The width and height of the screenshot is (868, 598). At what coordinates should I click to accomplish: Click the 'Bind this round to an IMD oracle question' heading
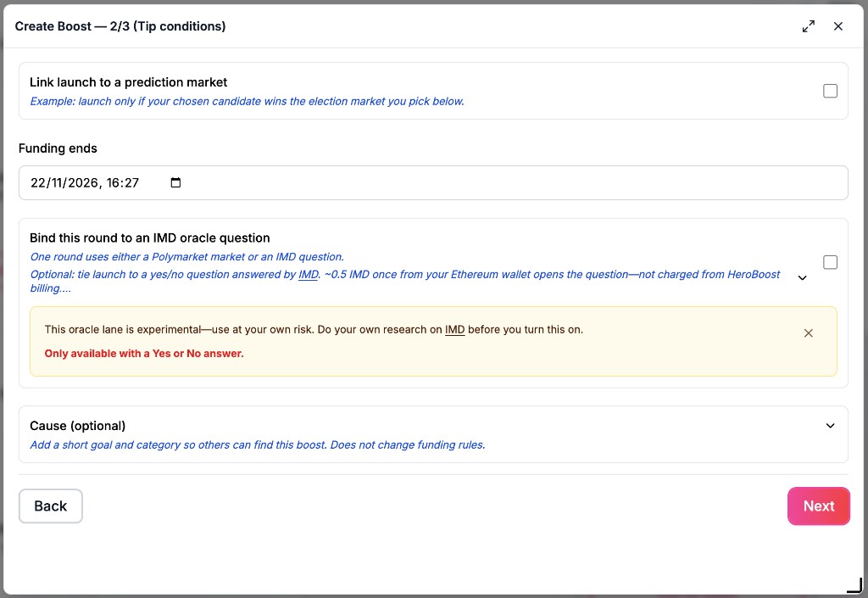[149, 238]
